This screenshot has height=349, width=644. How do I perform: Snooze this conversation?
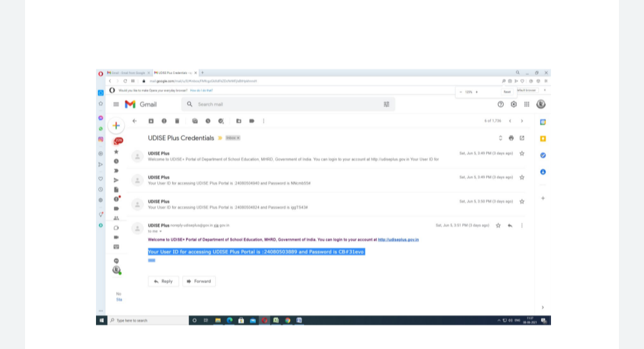click(x=208, y=121)
